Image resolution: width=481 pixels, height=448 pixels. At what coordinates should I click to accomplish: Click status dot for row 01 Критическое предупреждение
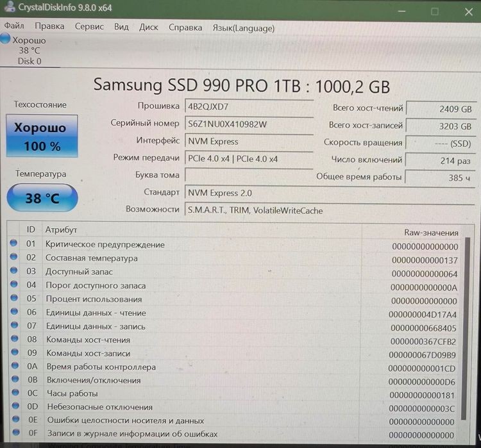tap(13, 243)
